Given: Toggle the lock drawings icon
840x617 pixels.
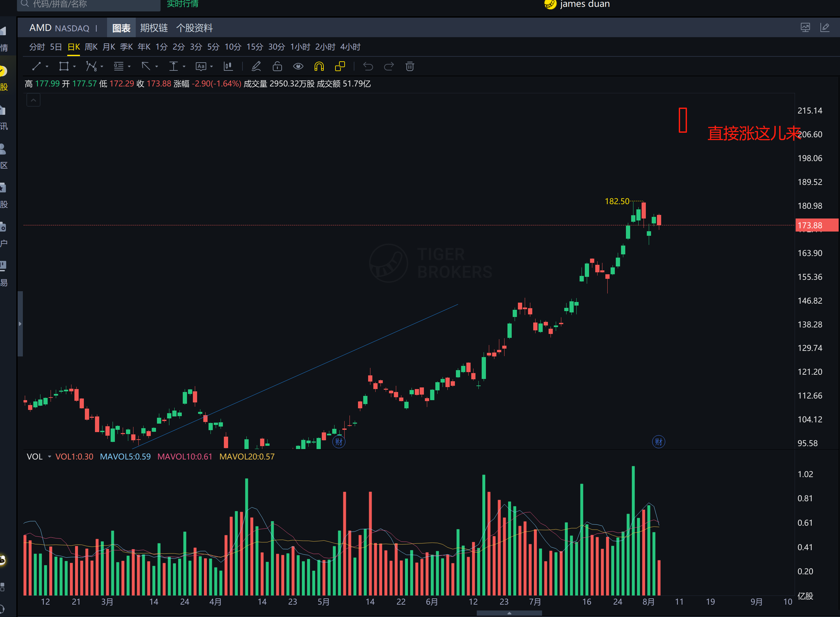Looking at the screenshot, I should (x=277, y=67).
